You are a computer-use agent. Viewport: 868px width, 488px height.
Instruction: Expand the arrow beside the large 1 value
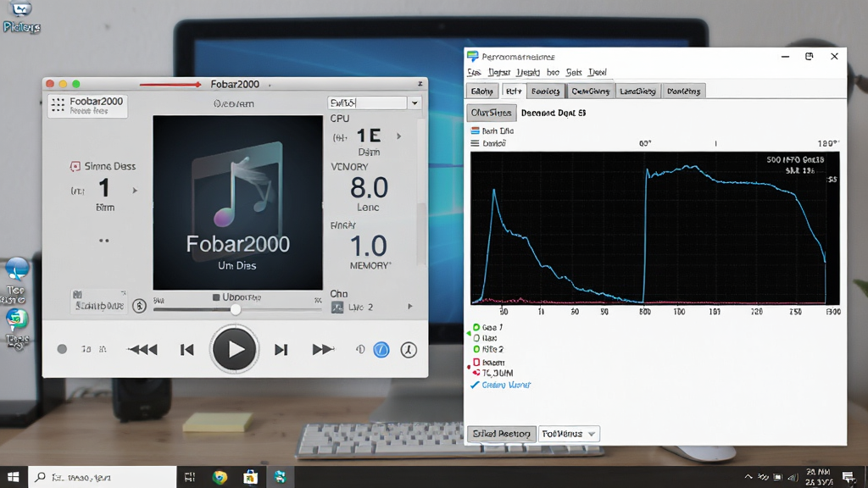click(x=135, y=191)
